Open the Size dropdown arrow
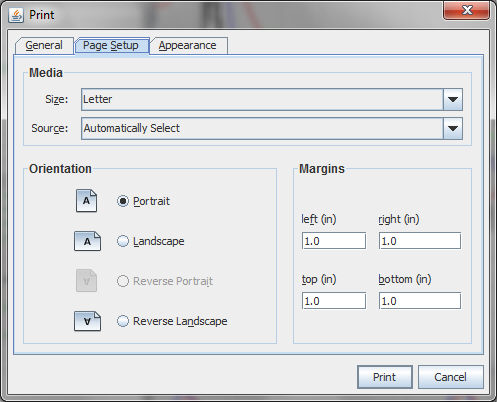The width and height of the screenshot is (497, 402). pos(453,99)
